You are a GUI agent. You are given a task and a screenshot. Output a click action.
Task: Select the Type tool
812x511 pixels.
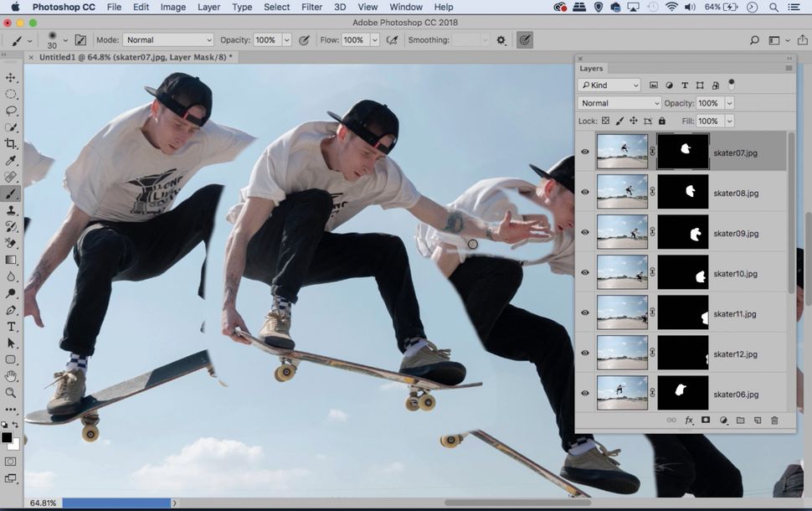(x=11, y=327)
